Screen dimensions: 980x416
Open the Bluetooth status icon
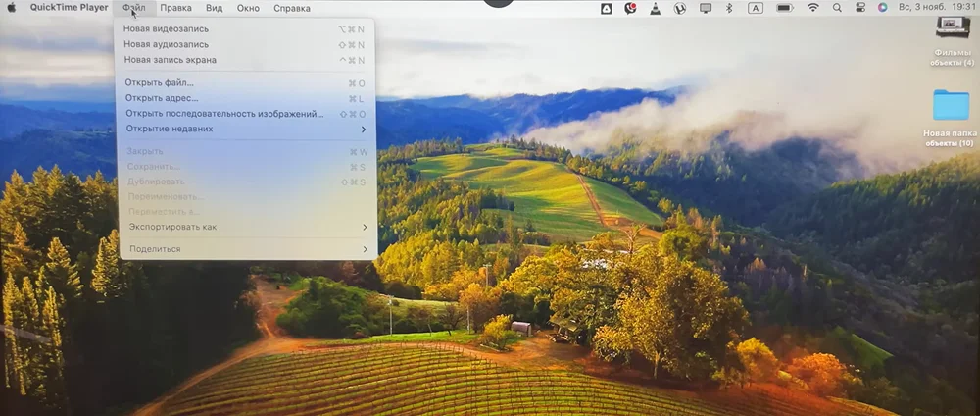click(729, 8)
